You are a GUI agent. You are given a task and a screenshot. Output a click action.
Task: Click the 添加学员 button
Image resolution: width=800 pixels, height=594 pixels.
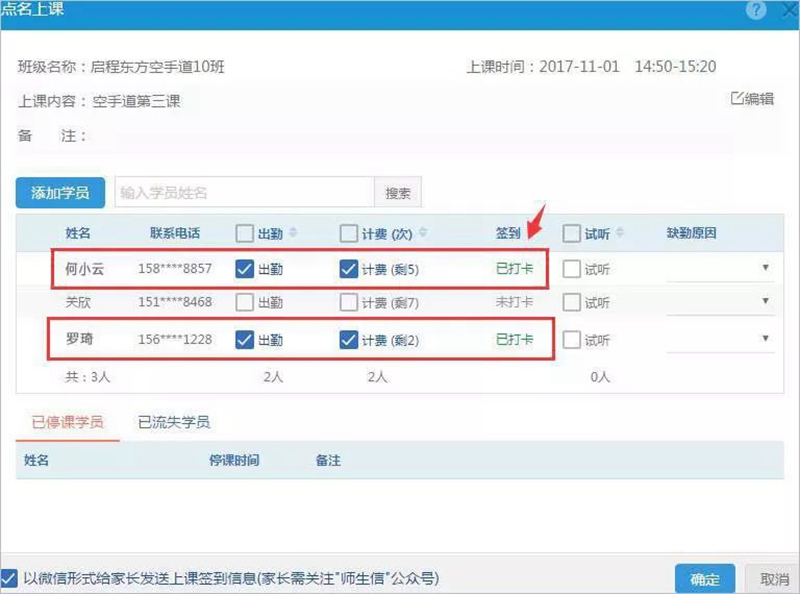(x=60, y=192)
